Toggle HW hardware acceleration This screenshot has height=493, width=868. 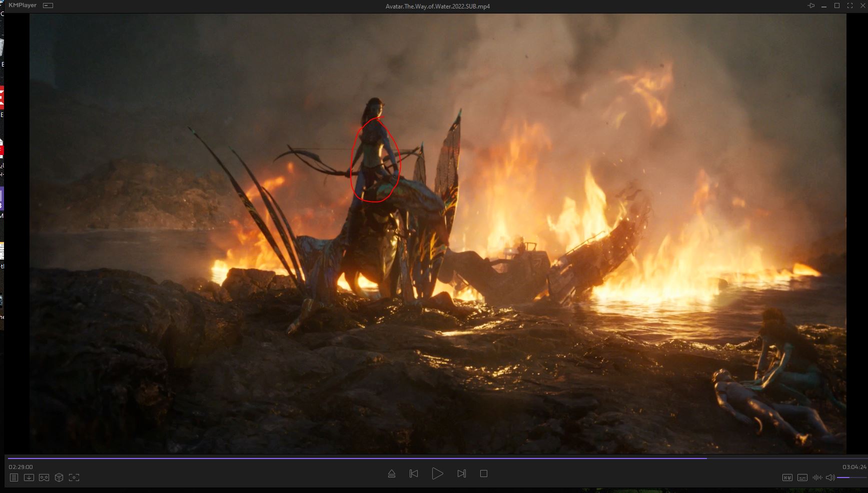click(787, 477)
